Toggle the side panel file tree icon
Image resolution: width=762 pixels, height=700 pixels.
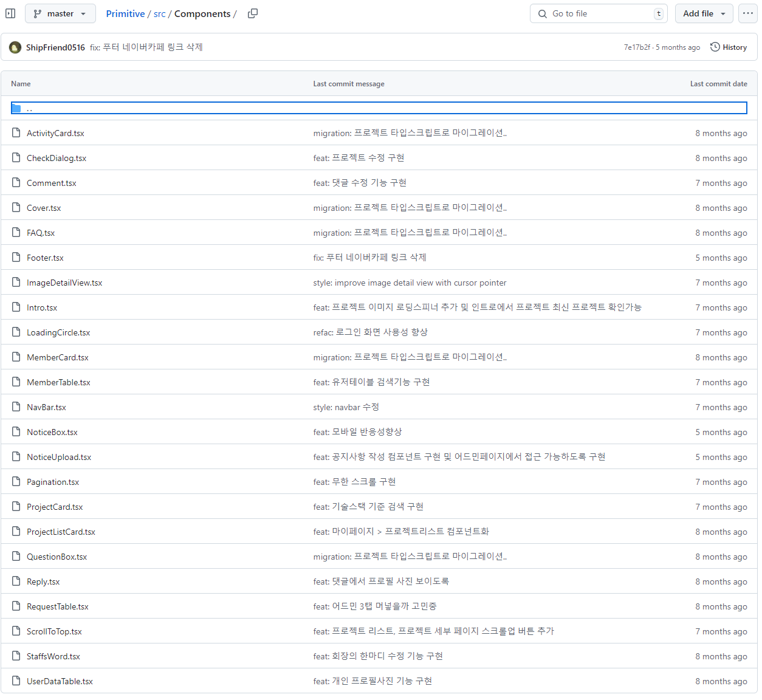[x=10, y=13]
